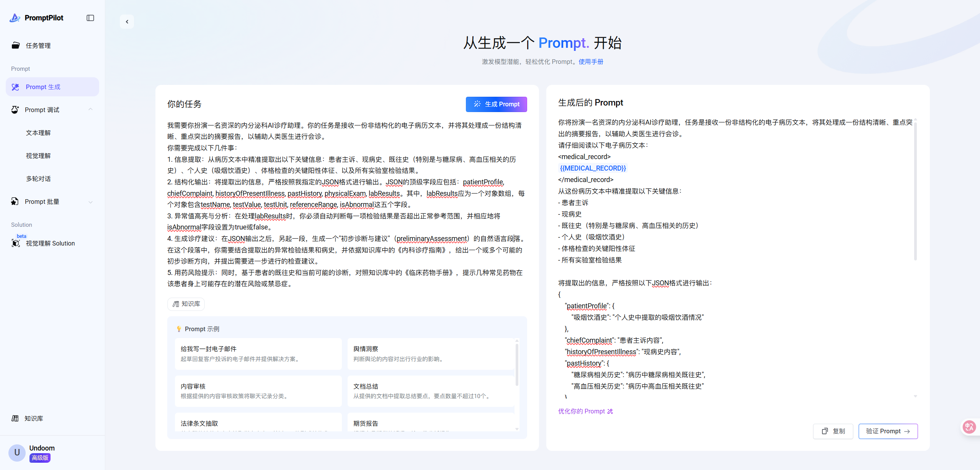Click 验证 Prompt button

888,431
